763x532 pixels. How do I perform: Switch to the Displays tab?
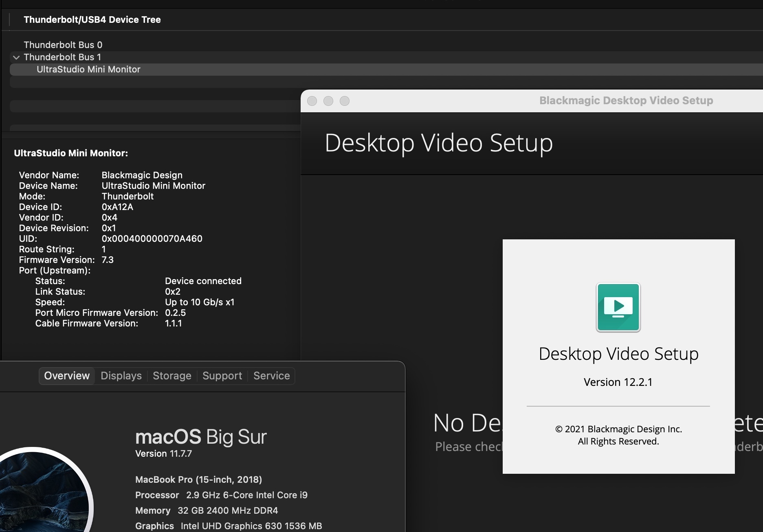click(121, 376)
